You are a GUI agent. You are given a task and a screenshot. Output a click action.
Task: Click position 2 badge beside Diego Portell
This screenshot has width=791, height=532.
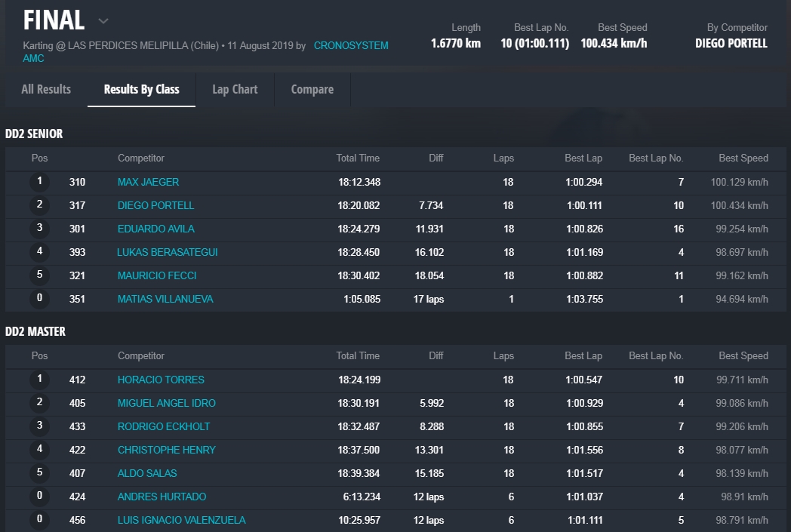click(39, 205)
